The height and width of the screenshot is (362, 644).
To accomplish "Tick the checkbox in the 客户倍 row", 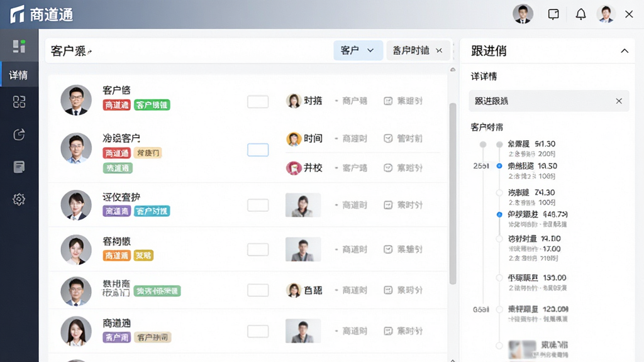I will pyautogui.click(x=258, y=101).
